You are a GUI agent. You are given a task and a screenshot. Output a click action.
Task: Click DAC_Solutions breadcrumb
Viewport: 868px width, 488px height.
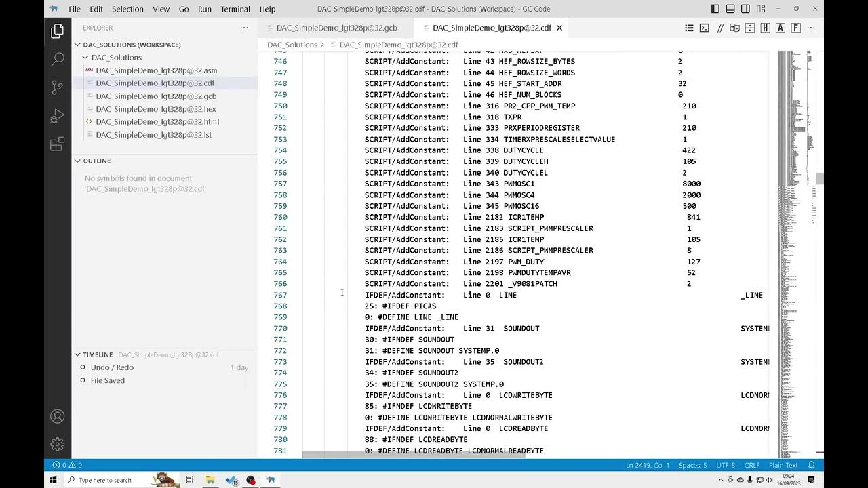292,45
